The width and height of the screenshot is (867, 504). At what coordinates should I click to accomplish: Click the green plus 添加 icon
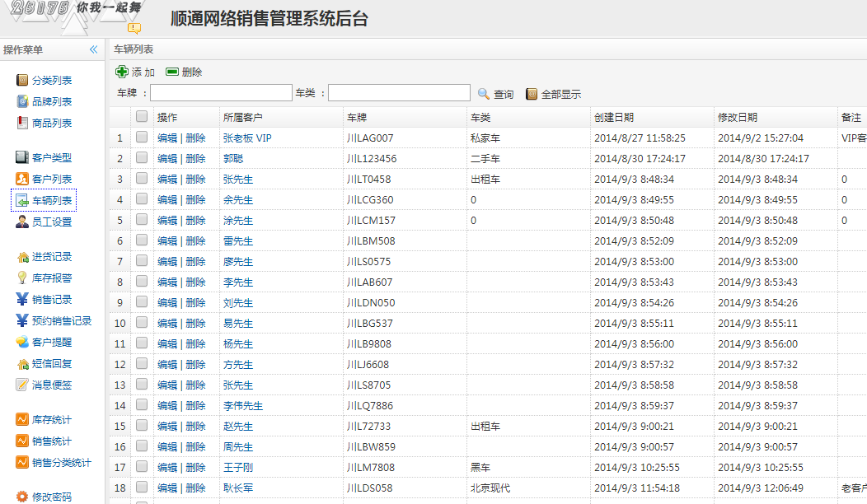click(x=122, y=72)
